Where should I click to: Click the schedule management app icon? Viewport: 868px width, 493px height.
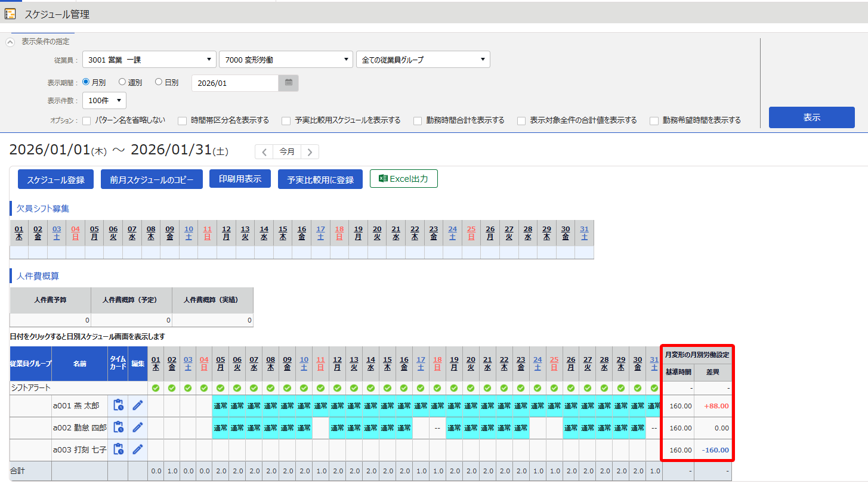[10, 14]
